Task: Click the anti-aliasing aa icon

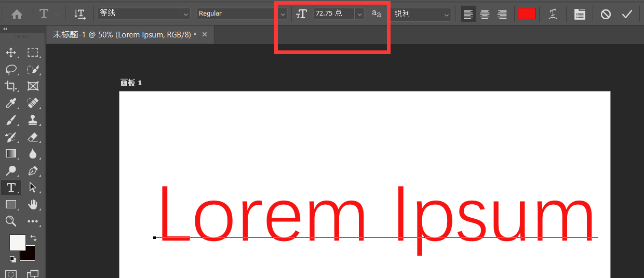Action: [377, 14]
